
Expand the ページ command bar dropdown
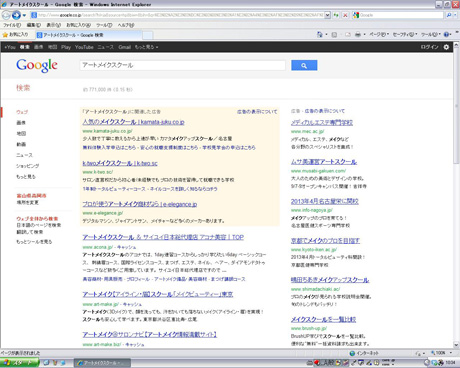pos(379,34)
